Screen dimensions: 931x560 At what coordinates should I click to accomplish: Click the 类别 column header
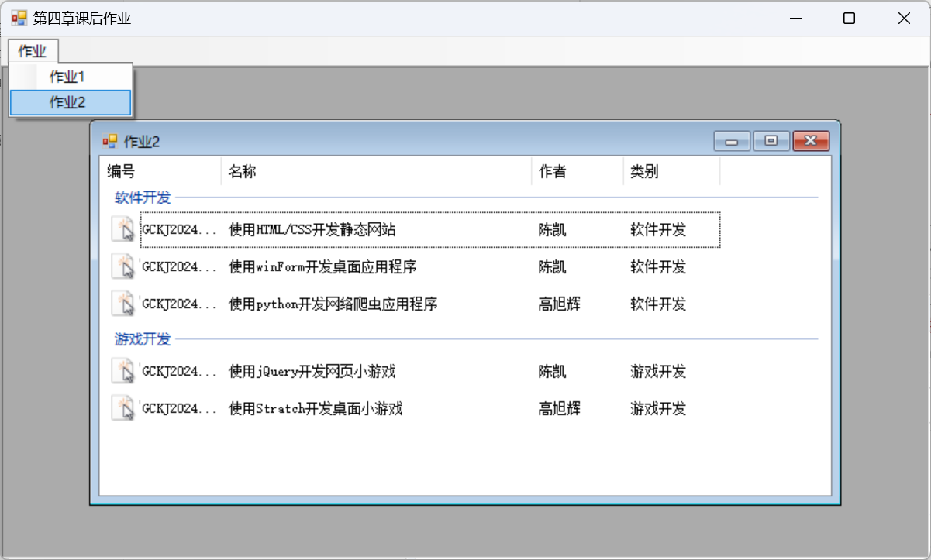tap(644, 172)
